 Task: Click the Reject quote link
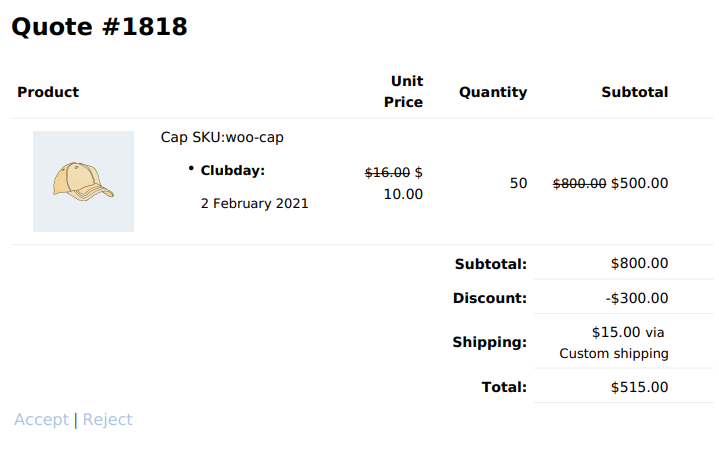tap(107, 419)
